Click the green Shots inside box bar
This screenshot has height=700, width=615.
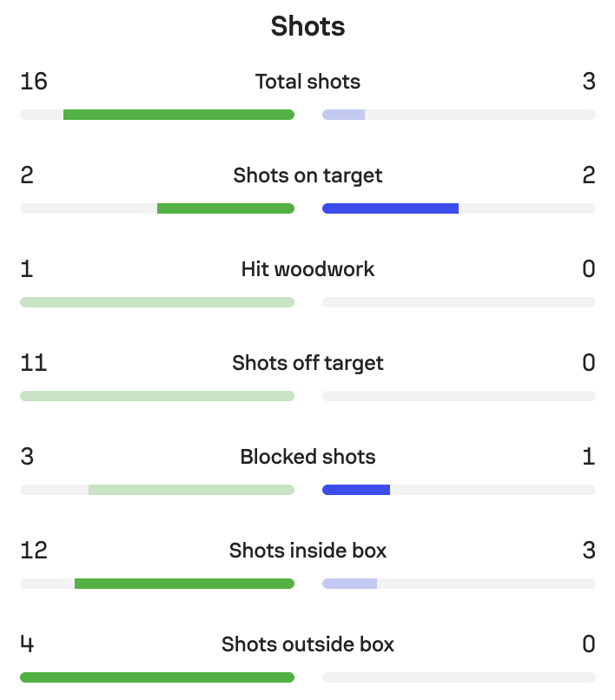pos(184,584)
